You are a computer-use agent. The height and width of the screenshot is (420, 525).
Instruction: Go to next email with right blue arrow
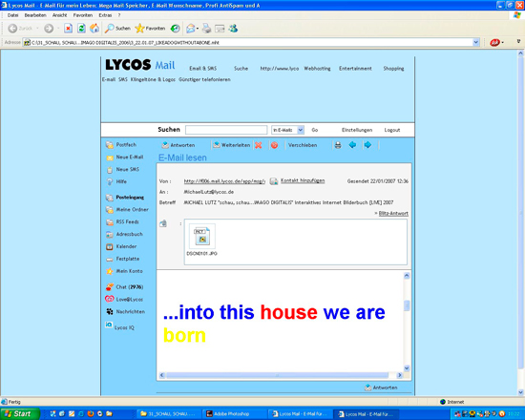[367, 145]
